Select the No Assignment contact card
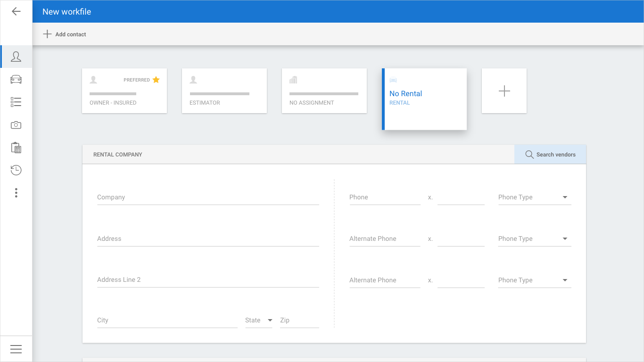Viewport: 644px width, 362px height. 324,91
